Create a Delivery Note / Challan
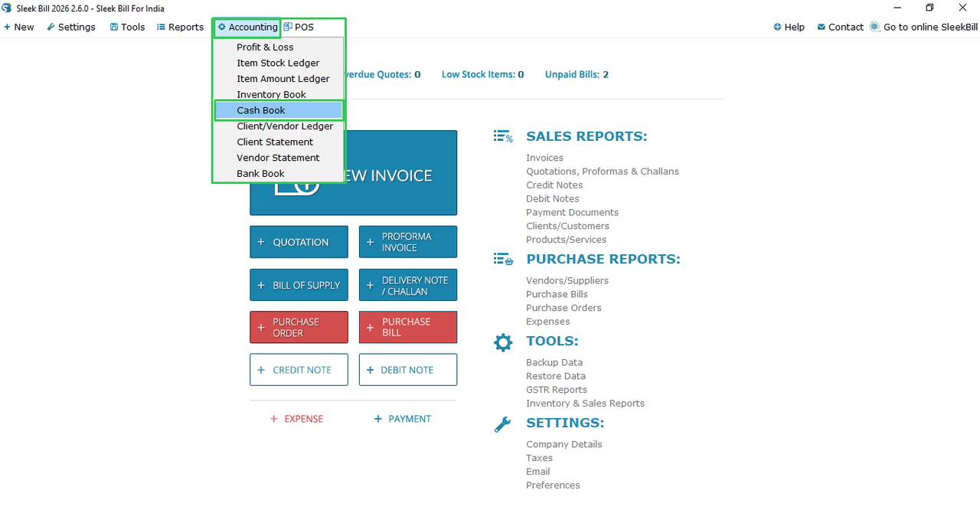980x523 pixels. pyautogui.click(x=408, y=285)
